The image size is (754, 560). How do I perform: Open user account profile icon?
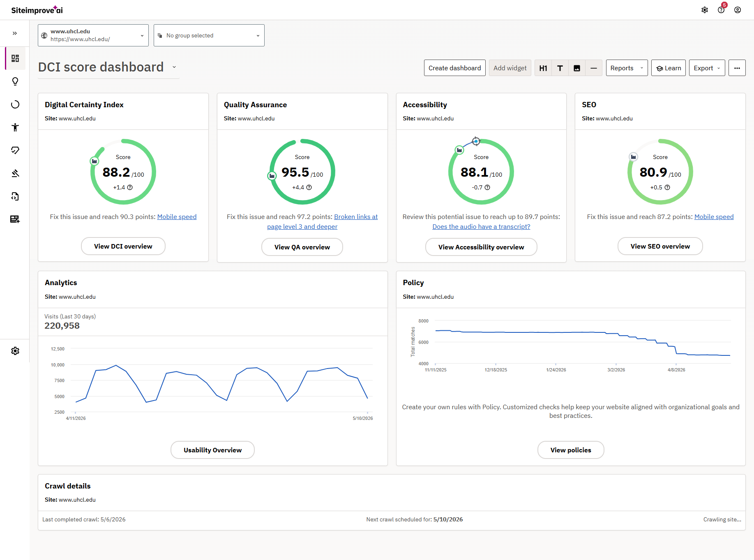pyautogui.click(x=738, y=10)
